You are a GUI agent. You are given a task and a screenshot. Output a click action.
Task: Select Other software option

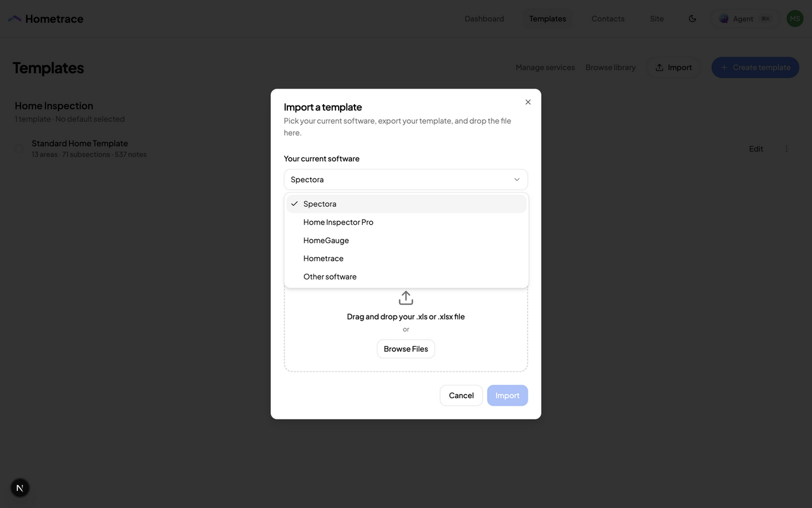click(406, 277)
